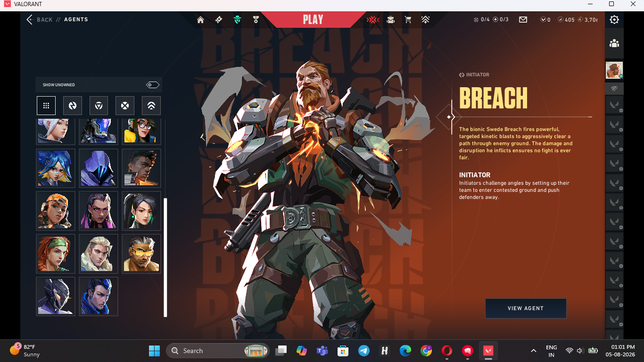
Task: Click the VALORANT taskbar icon
Action: pos(488,351)
